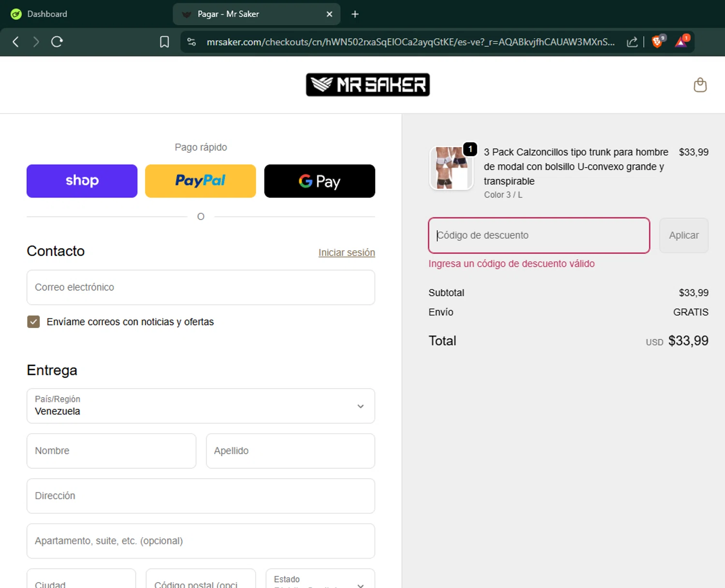This screenshot has width=725, height=588.
Task: Focus the Nombre field
Action: pyautogui.click(x=111, y=451)
